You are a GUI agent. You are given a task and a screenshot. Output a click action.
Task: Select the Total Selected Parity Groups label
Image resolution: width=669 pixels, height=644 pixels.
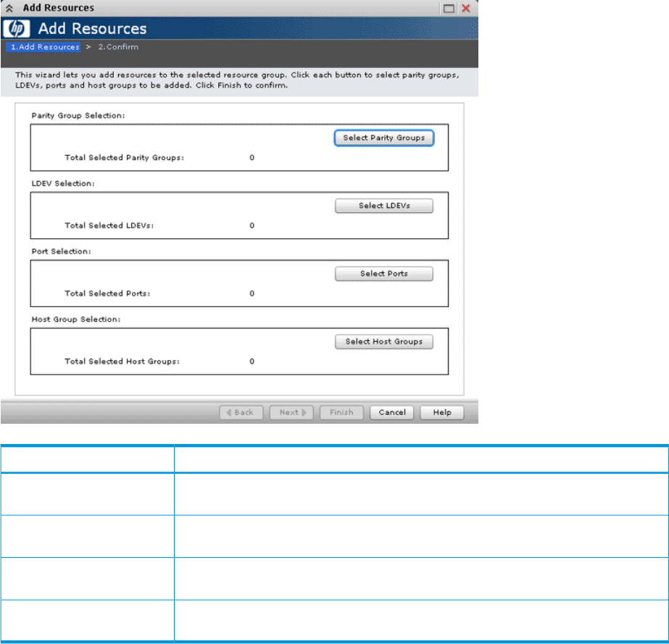click(124, 157)
